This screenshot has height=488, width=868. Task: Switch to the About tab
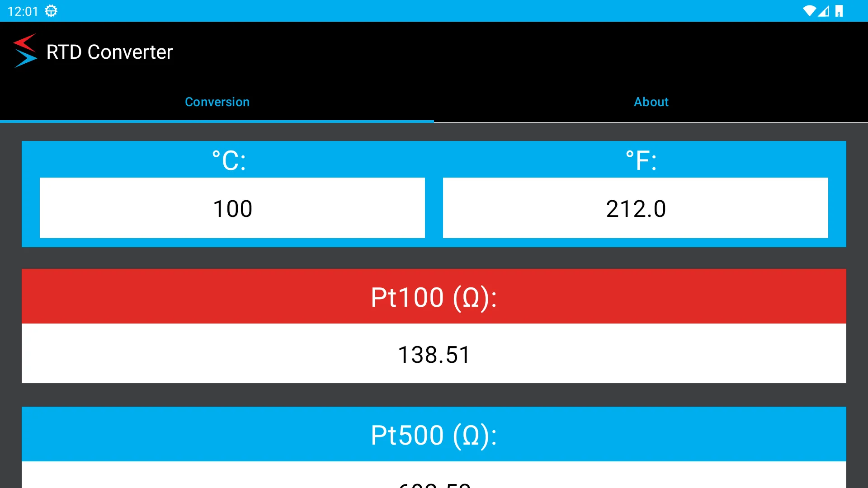(651, 102)
